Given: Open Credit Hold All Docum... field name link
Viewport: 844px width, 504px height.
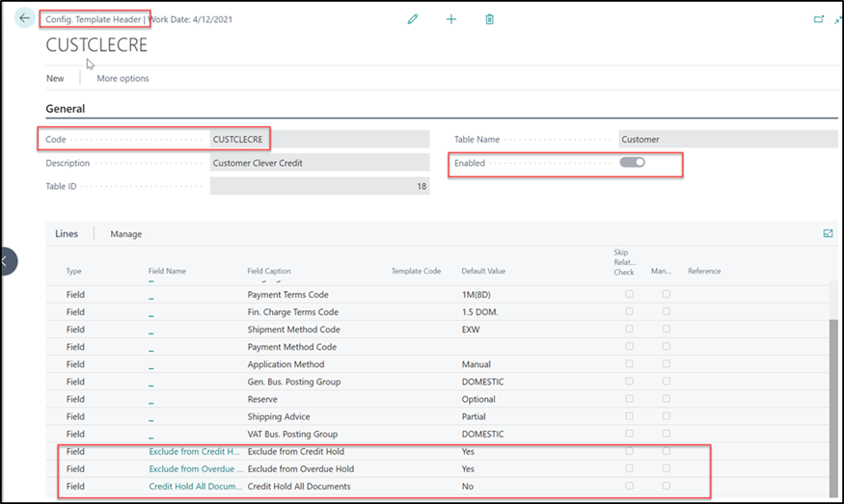Looking at the screenshot, I should coord(196,487).
